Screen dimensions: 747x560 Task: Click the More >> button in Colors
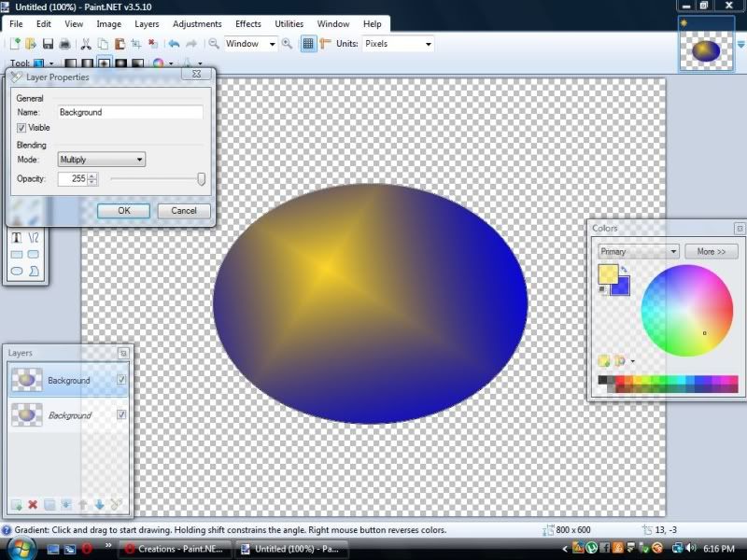(x=712, y=252)
